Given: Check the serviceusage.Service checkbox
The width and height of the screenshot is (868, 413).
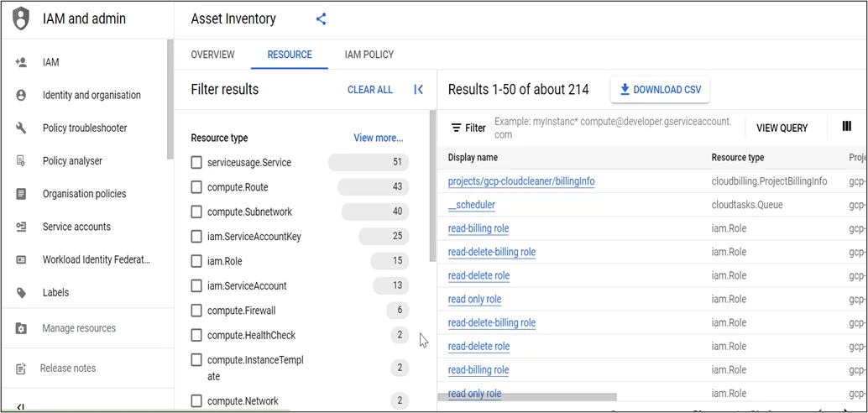Looking at the screenshot, I should pos(196,162).
